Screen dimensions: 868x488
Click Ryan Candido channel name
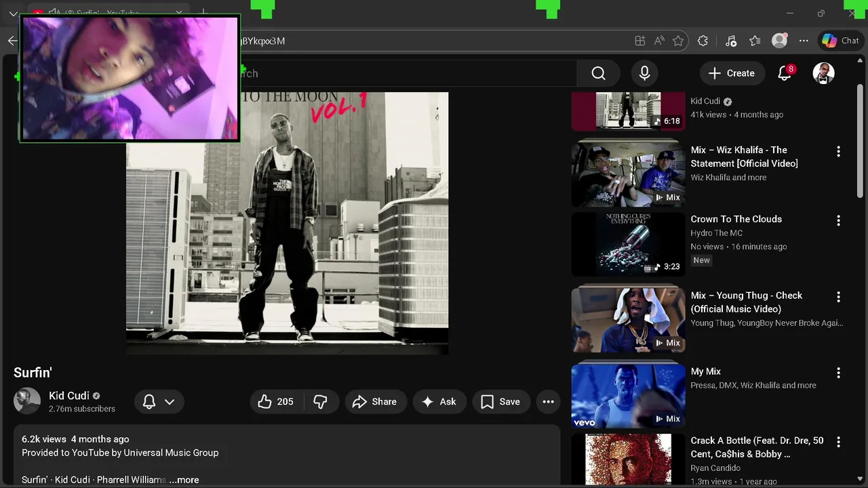pyautogui.click(x=715, y=468)
